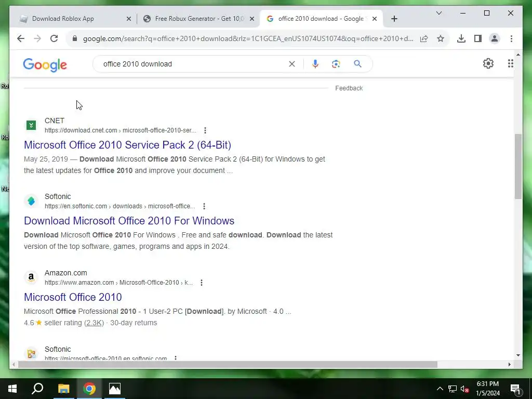The width and height of the screenshot is (532, 399).
Task: Open Google quick settings gear
Action: click(x=488, y=63)
